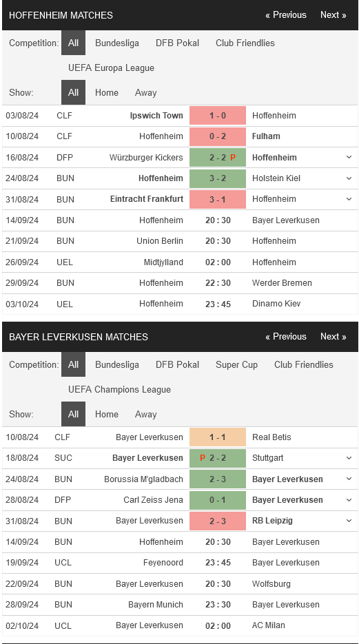359x644 pixels.
Task: Expand Hoffenheim vs Holstein Kiel row chevron
Action: pos(349,178)
